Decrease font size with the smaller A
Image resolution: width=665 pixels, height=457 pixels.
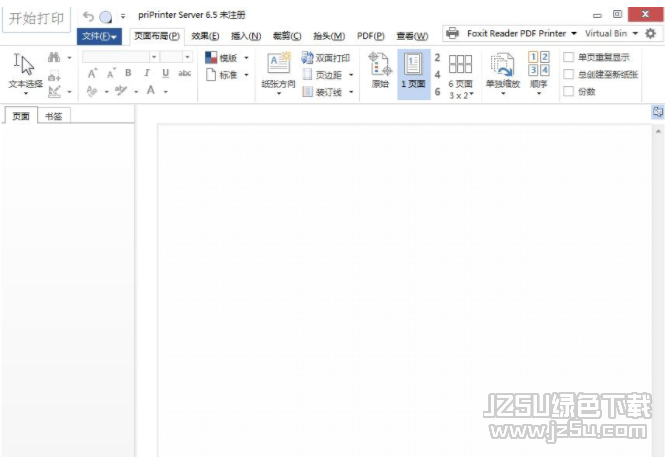tap(111, 74)
